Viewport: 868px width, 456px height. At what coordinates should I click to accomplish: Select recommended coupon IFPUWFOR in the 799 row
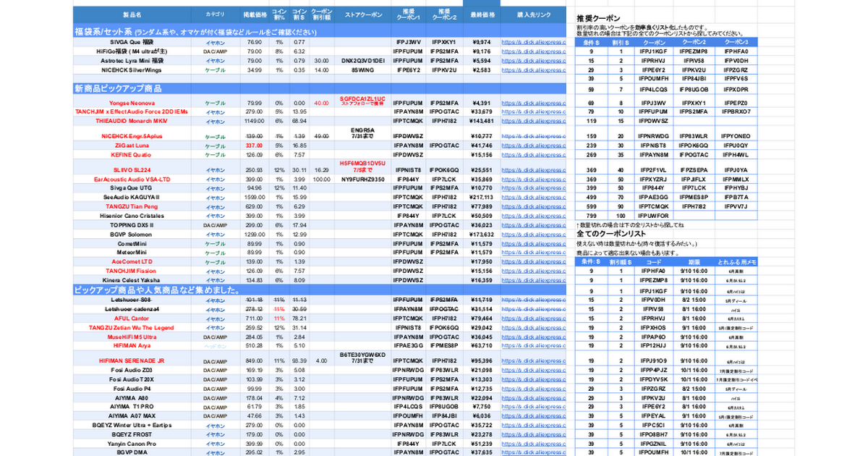tap(655, 215)
